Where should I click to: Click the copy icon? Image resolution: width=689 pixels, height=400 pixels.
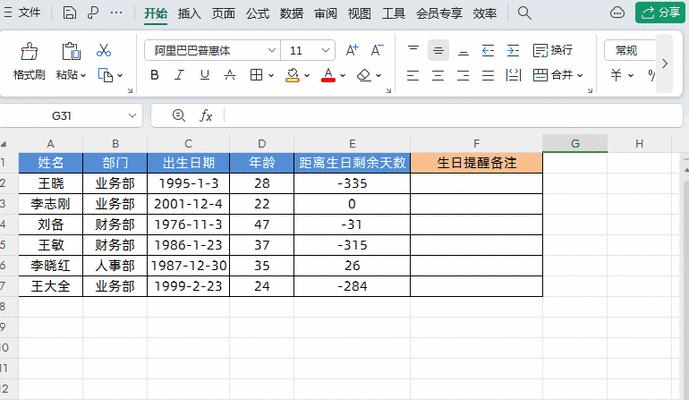coord(105,75)
